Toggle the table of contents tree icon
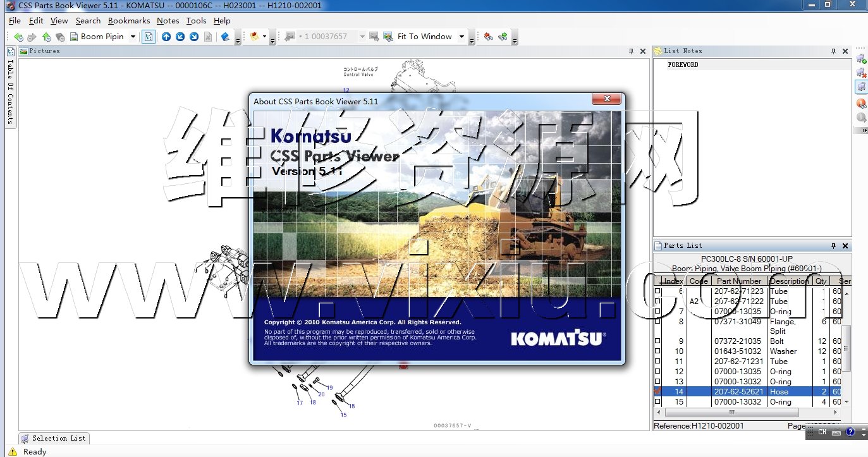 point(148,37)
